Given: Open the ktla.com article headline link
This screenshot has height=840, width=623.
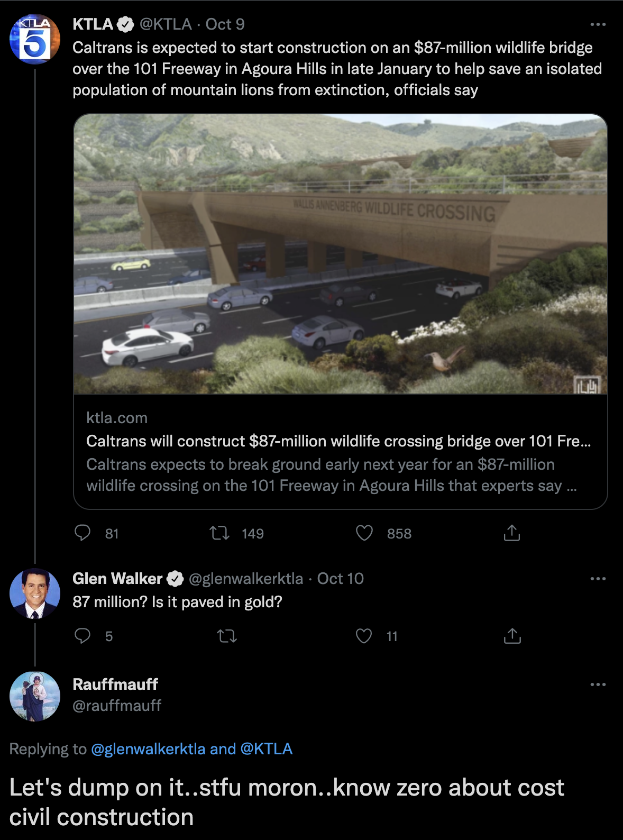Looking at the screenshot, I should coord(338,441).
